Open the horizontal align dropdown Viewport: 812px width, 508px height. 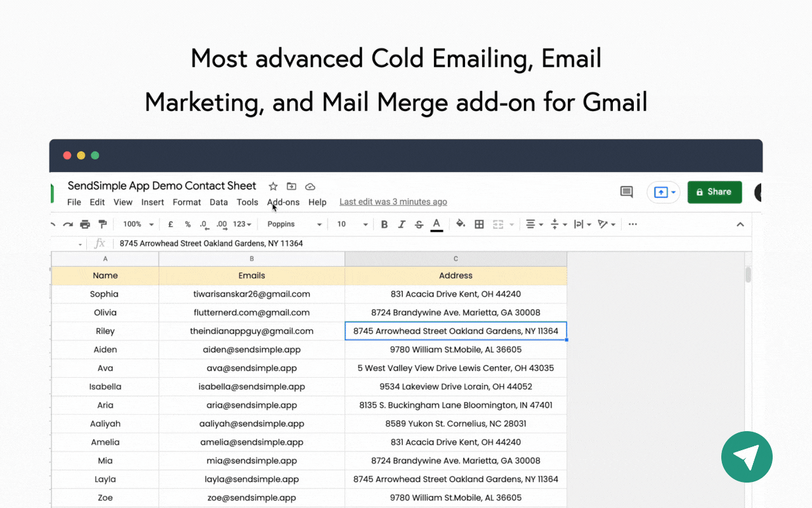[534, 224]
